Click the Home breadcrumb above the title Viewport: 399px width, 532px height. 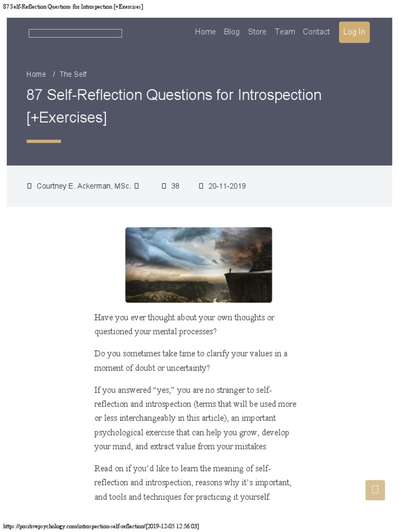[36, 74]
